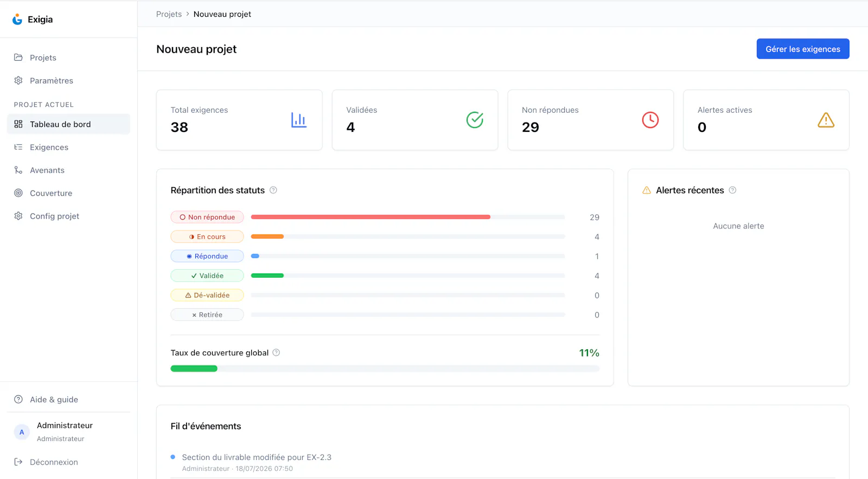The width and height of the screenshot is (868, 479).
Task: Click the blue dot of EX-2.3 event
Action: tap(173, 457)
